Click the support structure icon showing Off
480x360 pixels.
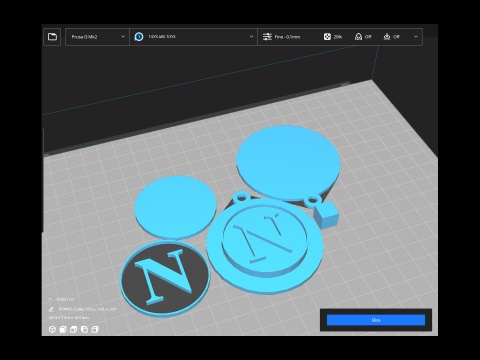click(358, 37)
